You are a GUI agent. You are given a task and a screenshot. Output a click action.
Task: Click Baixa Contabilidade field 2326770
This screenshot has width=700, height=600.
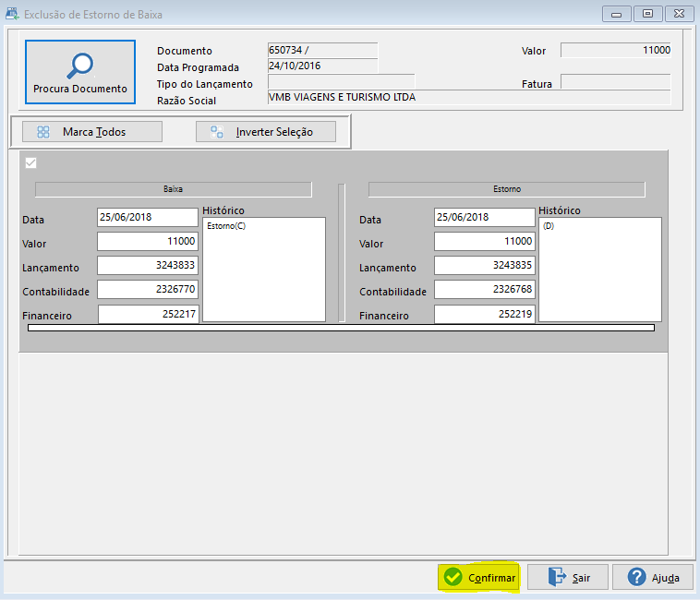[148, 290]
